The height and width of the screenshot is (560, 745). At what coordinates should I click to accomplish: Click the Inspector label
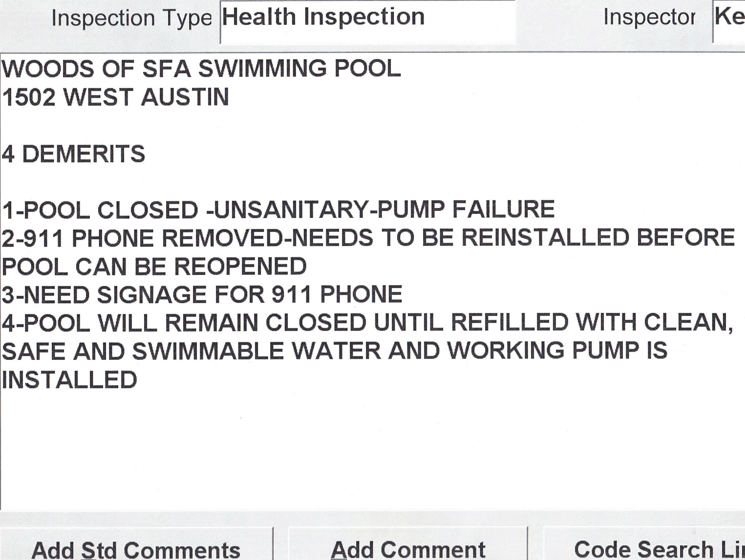click(649, 18)
